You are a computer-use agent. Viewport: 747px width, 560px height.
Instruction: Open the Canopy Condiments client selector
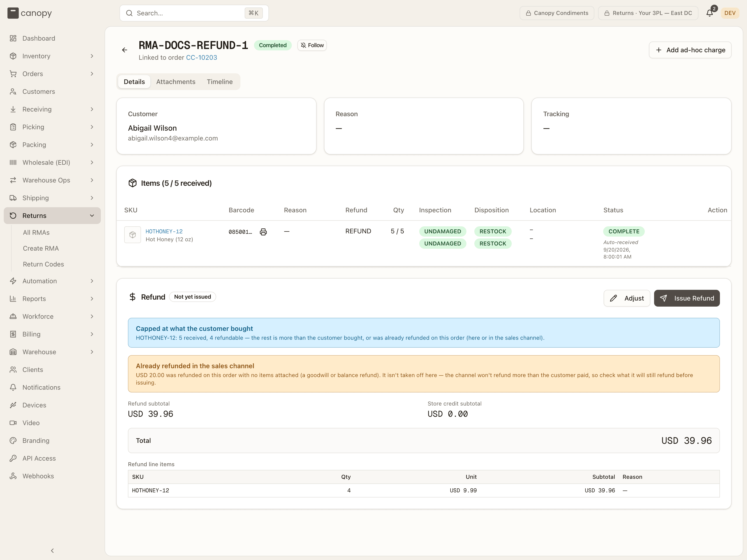pyautogui.click(x=557, y=13)
